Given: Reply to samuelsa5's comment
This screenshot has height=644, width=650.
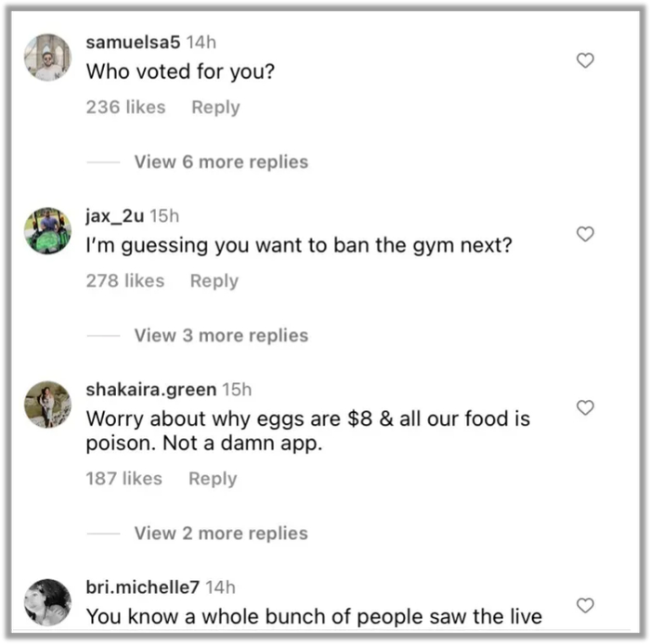Looking at the screenshot, I should (x=215, y=107).
